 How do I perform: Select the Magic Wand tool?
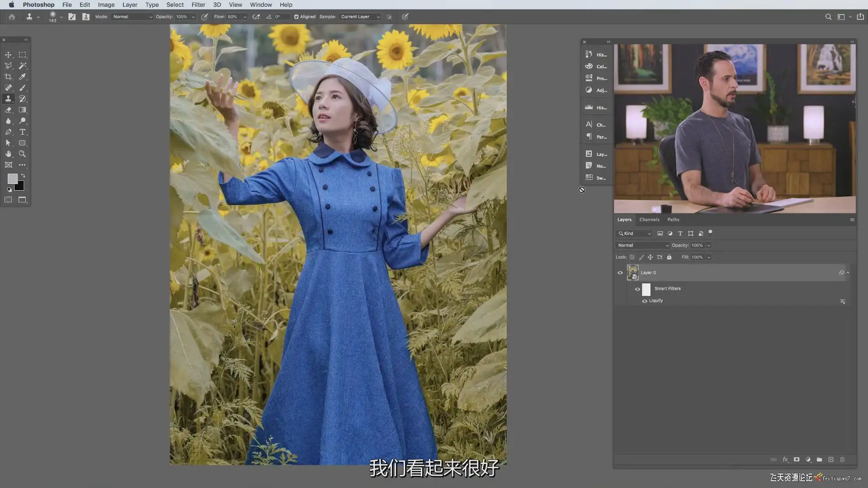22,66
